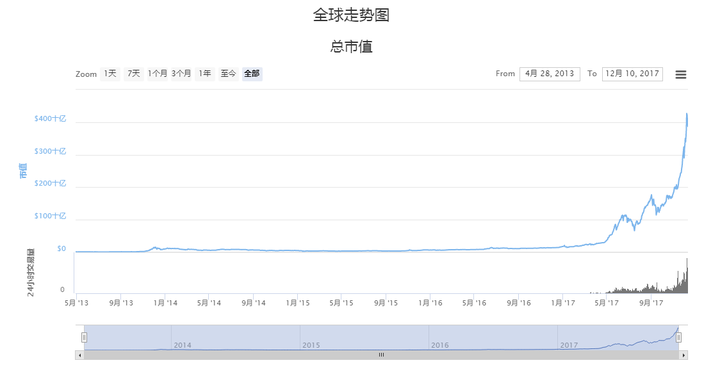Click the navigator right range handle
The width and height of the screenshot is (720, 365).
(x=678, y=337)
